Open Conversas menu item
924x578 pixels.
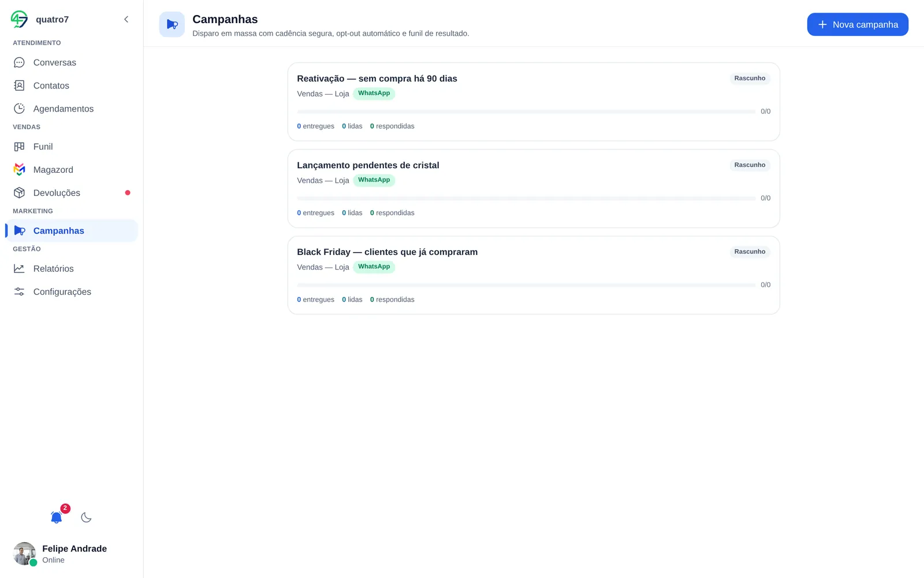(x=72, y=62)
